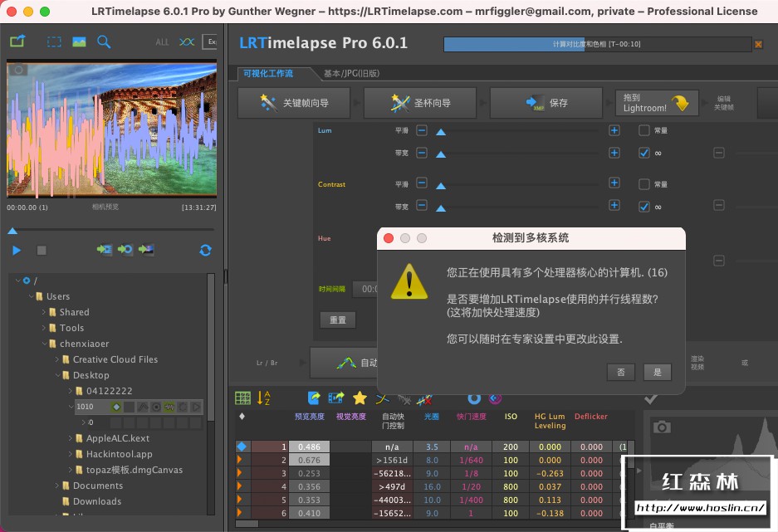Click the curves overlay icon next to ALL
778x532 pixels.
tap(187, 41)
